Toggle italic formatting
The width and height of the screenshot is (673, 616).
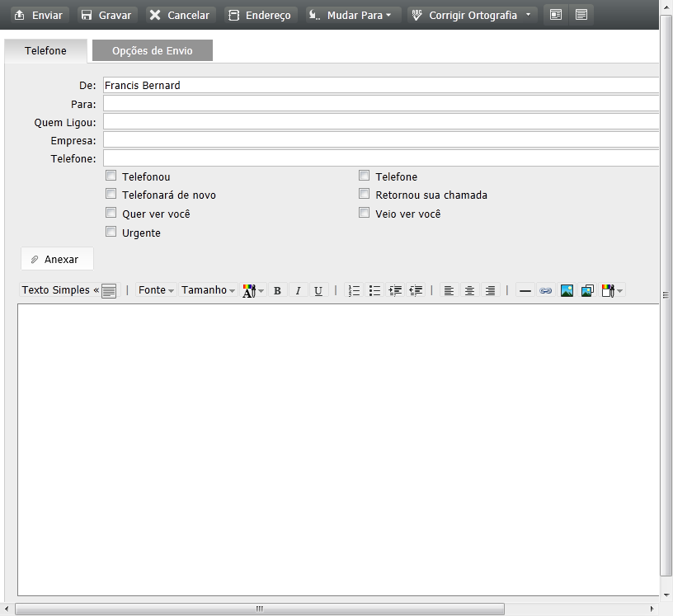298,290
